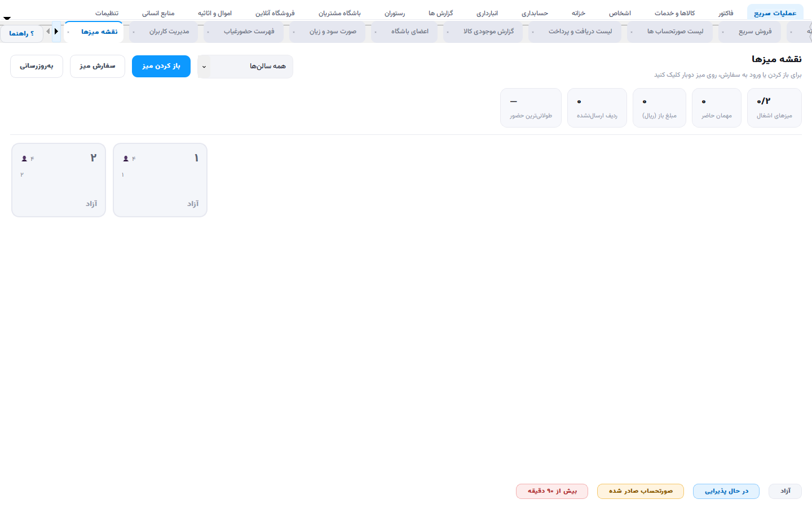The height and width of the screenshot is (508, 812).
Task: Click the در حال پذیرایی legend chip
Action: pyautogui.click(x=726, y=491)
